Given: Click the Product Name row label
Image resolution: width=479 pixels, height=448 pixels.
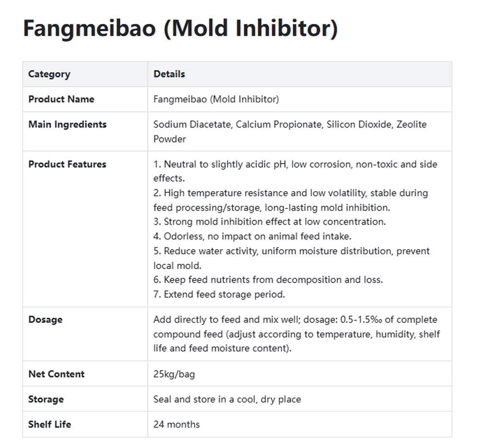Looking at the screenshot, I should pyautogui.click(x=61, y=99).
